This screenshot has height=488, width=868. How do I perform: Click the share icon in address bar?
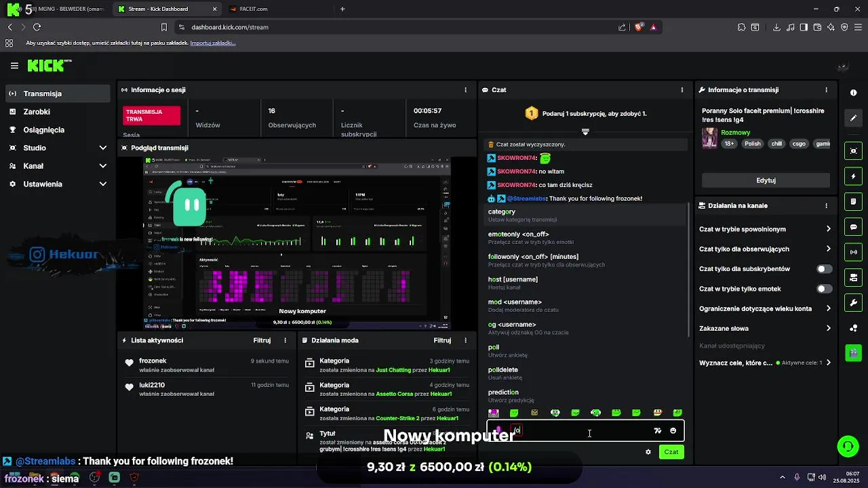point(622,27)
